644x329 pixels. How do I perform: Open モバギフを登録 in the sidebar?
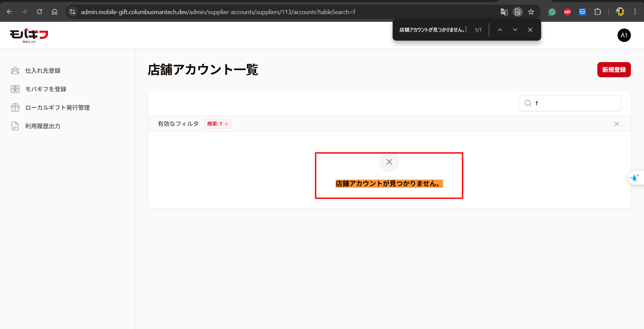[x=46, y=89]
